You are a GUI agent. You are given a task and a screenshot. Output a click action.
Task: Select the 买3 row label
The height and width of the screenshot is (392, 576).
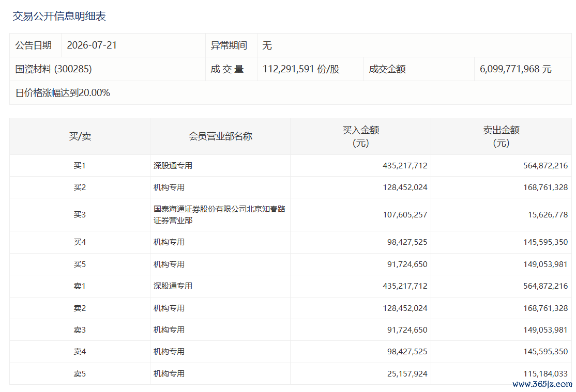click(80, 215)
